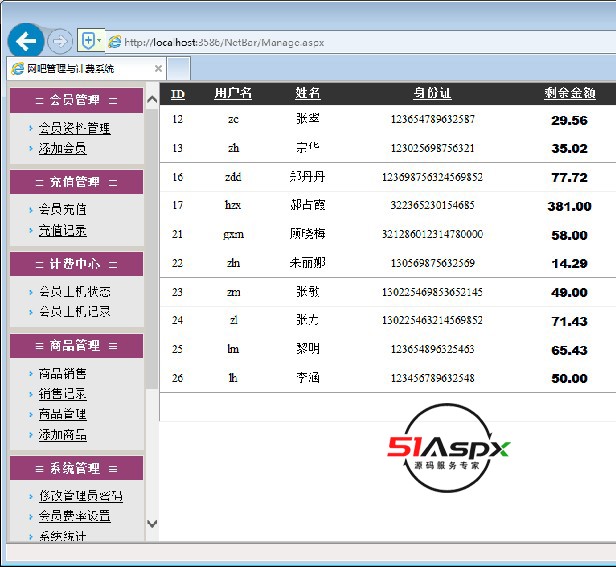This screenshot has height=567, width=616.
Task: Click the sidebar scroll down arrow
Action: (152, 523)
